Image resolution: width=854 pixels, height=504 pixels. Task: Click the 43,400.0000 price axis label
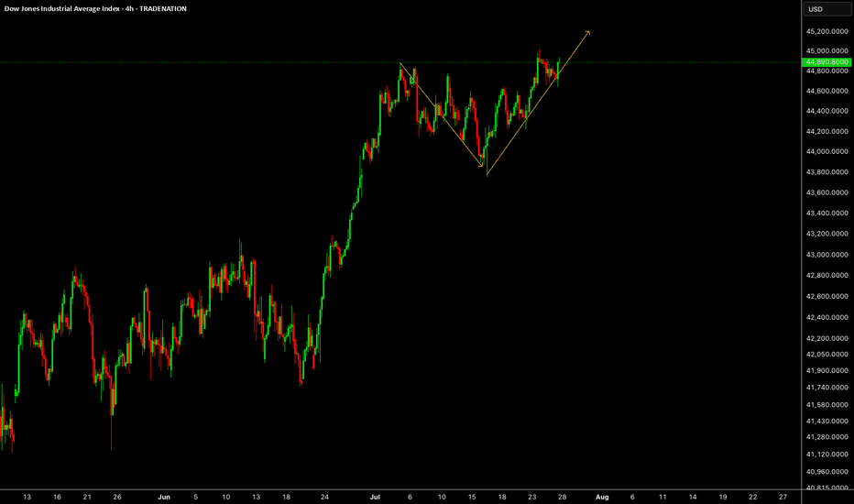coord(827,213)
